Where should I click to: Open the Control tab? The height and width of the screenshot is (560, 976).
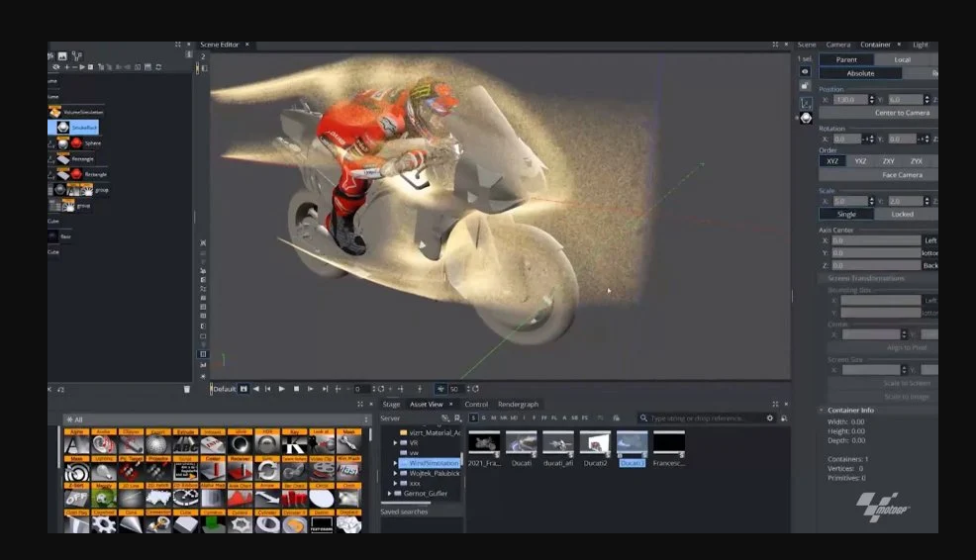476,405
